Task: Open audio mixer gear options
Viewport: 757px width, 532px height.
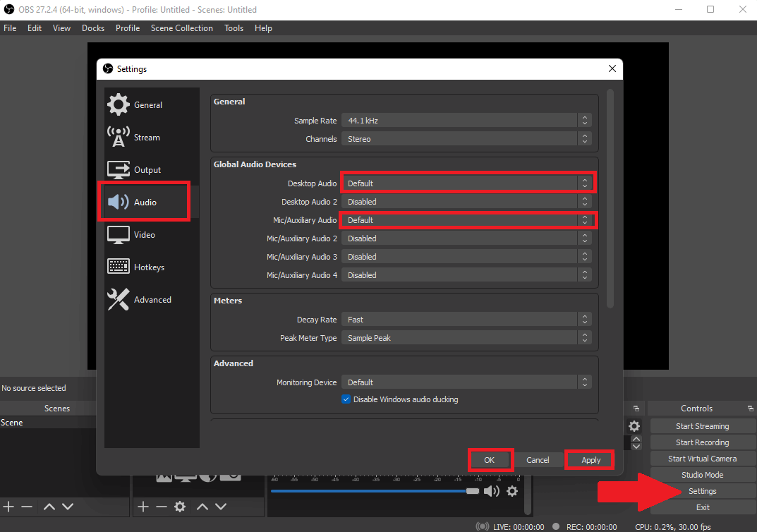Action: 512,492
